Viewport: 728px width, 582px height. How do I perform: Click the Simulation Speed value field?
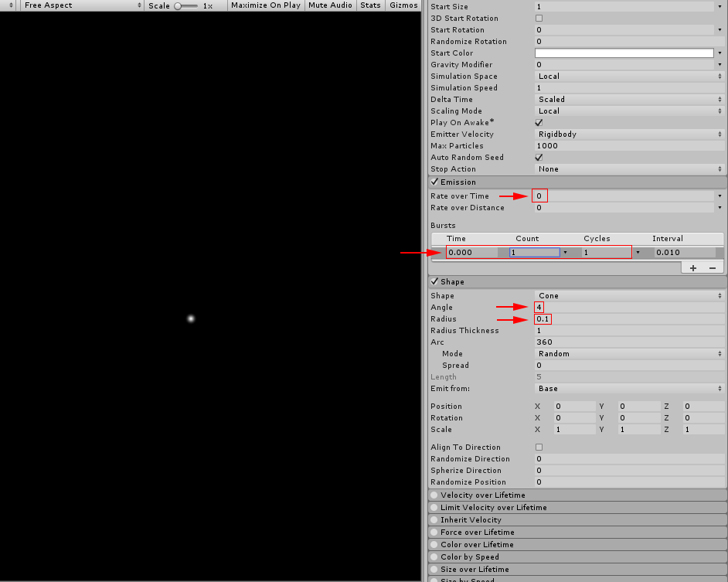[x=629, y=88]
